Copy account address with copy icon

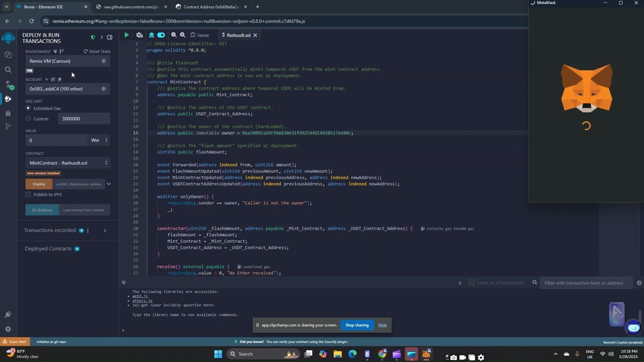59,79
